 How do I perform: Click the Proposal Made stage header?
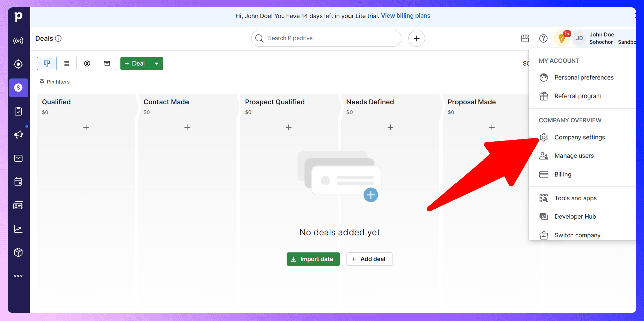(472, 102)
